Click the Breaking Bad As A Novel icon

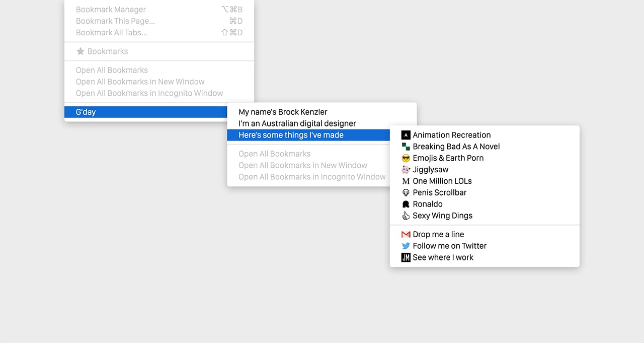406,147
